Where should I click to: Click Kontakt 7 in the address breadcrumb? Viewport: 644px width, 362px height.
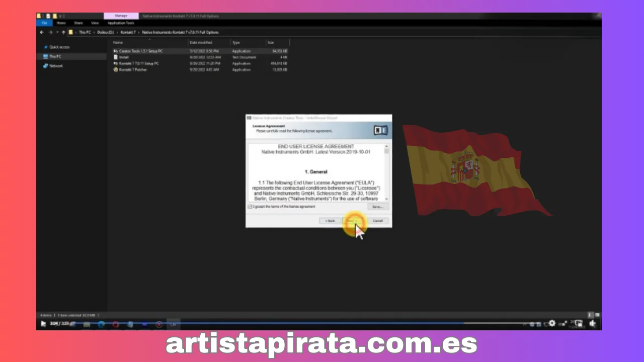pyautogui.click(x=128, y=32)
